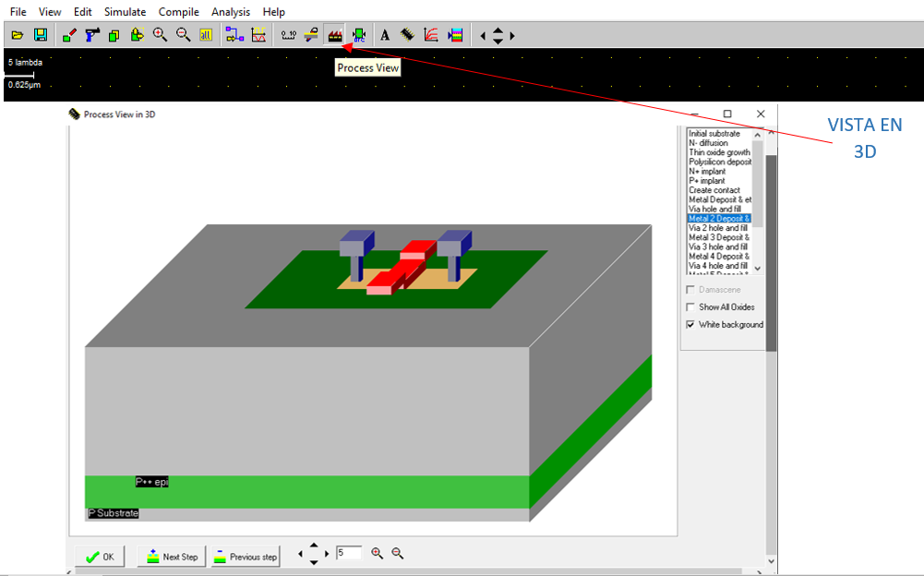Choose the delete gun tool
The image size is (924, 576).
(x=92, y=35)
